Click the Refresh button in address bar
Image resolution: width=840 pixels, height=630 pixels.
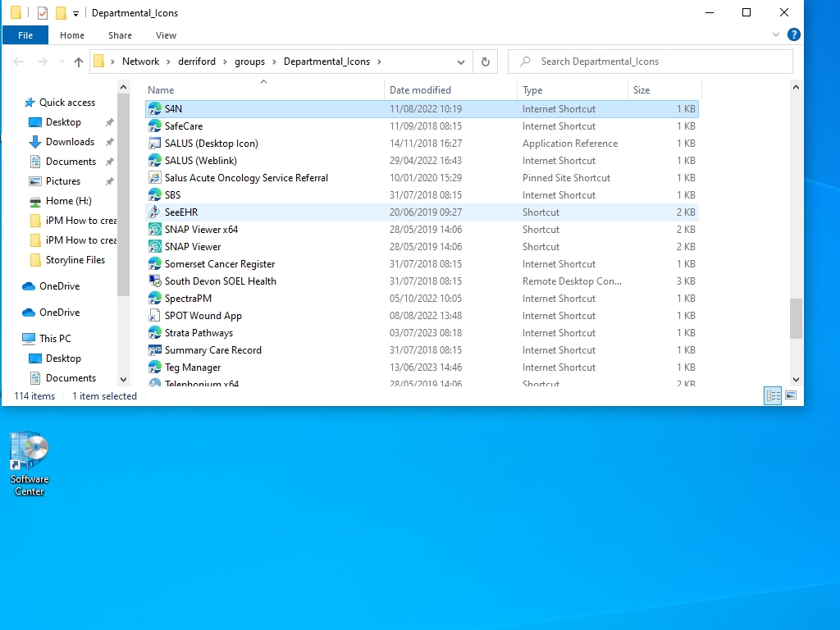(x=486, y=62)
